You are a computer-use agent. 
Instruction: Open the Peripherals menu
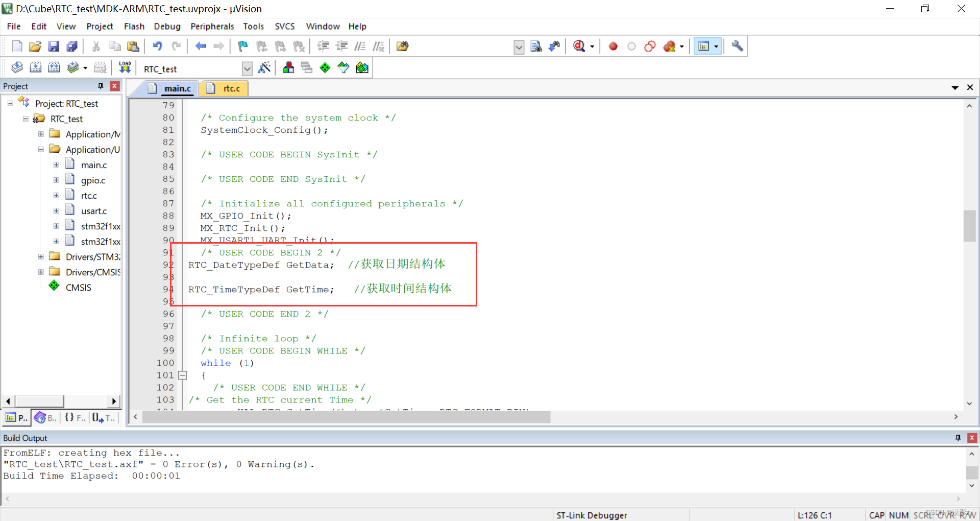click(212, 27)
